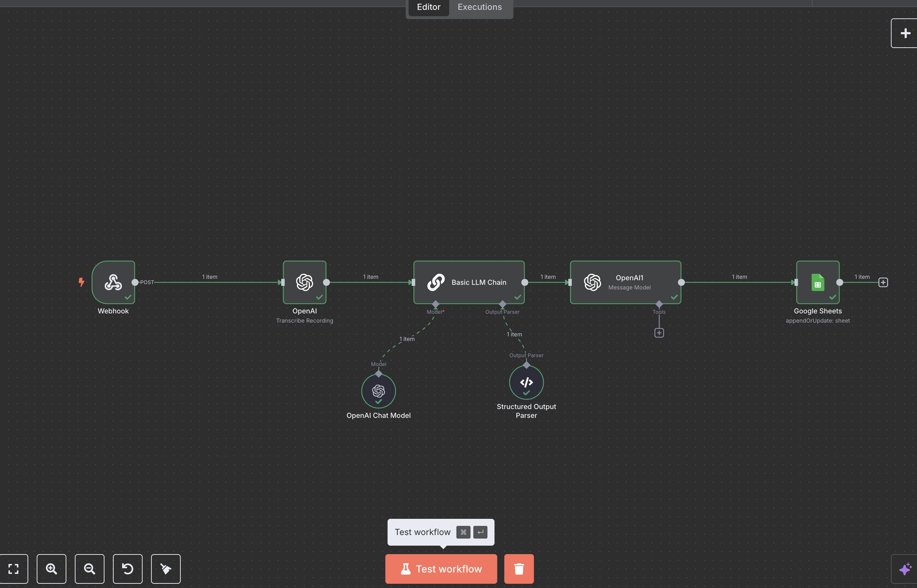Click the '1 item' label between Webhook and OpenAI
Screen dimensions: 917x588
click(210, 277)
